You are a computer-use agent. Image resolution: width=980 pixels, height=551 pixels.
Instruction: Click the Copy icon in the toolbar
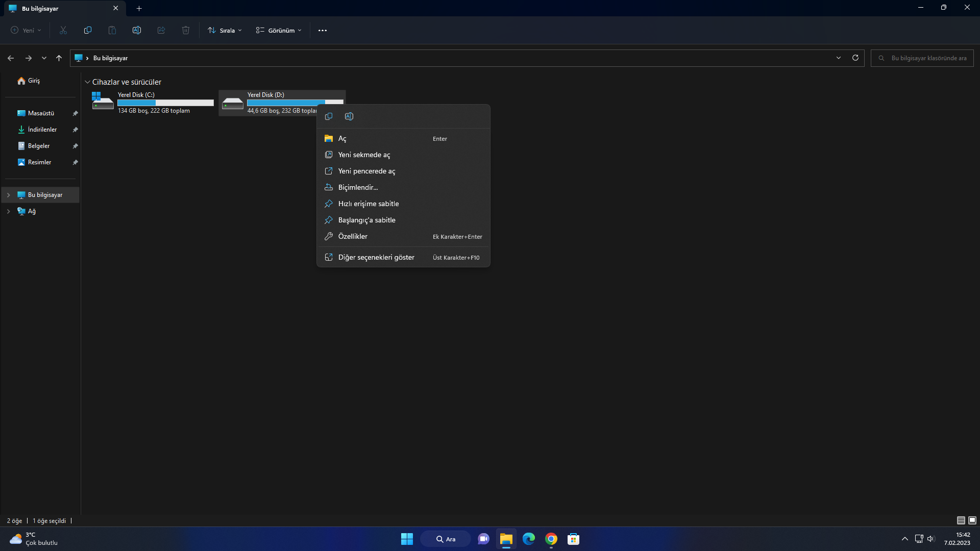88,30
